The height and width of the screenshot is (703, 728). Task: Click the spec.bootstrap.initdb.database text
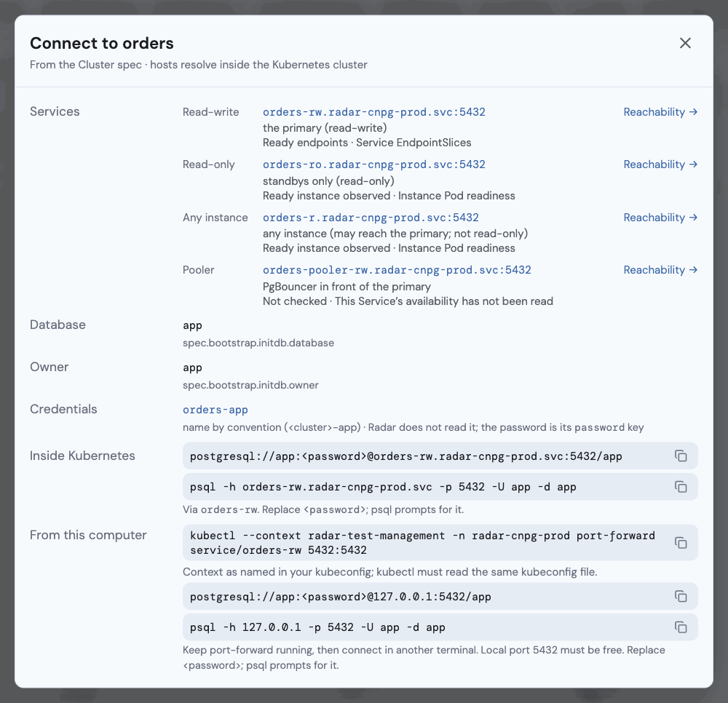click(258, 343)
